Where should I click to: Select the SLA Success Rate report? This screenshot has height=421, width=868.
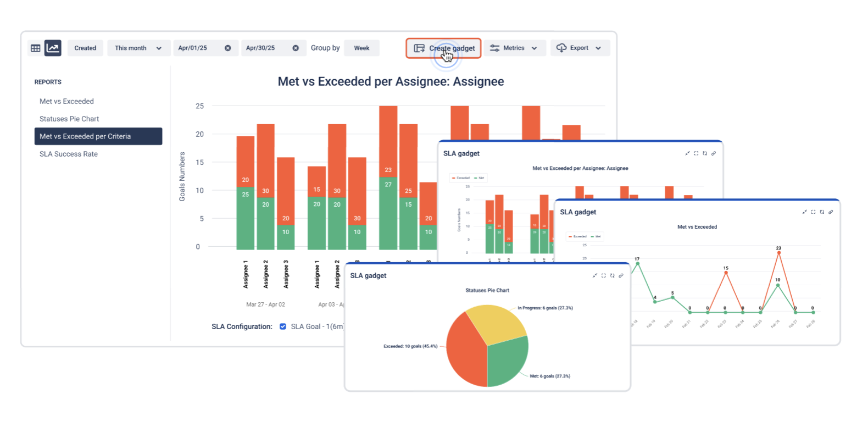click(69, 154)
